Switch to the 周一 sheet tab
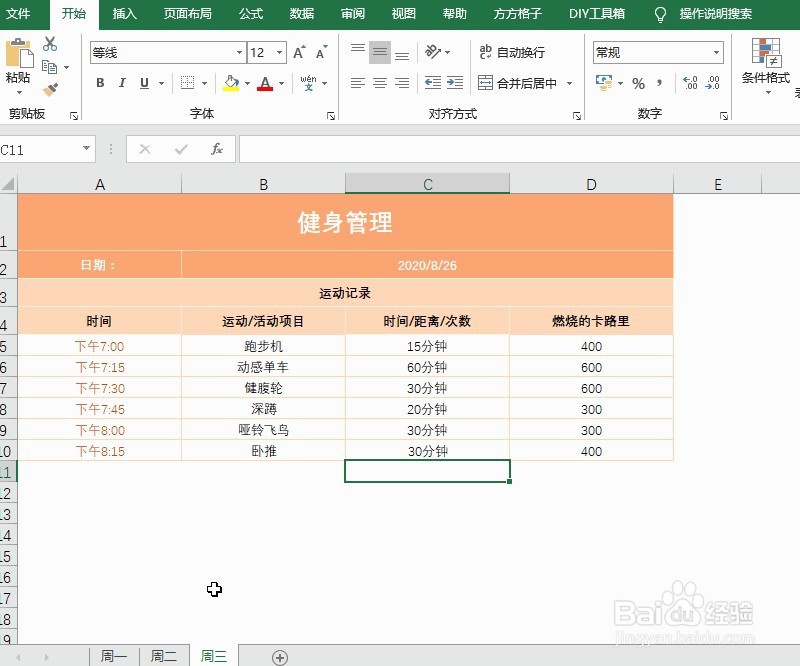 click(113, 655)
